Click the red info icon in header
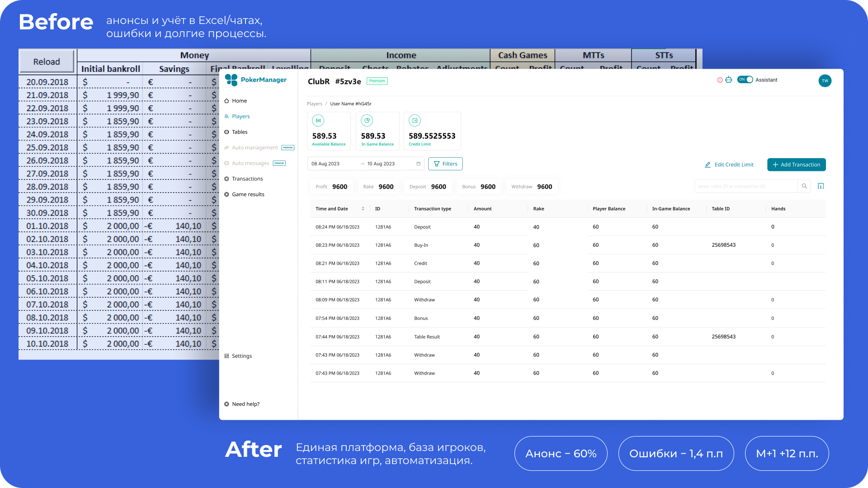Viewport: 868px width, 488px height. (x=720, y=80)
